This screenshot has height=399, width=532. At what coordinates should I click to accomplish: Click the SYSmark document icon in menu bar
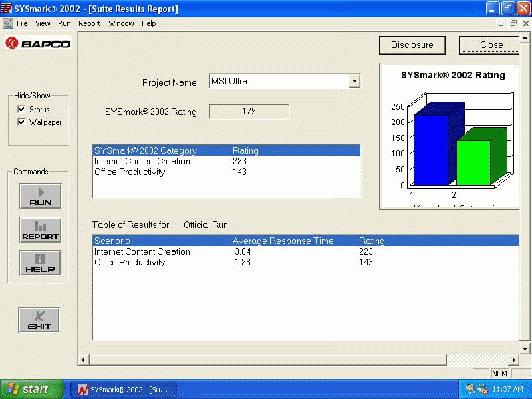tap(7, 23)
